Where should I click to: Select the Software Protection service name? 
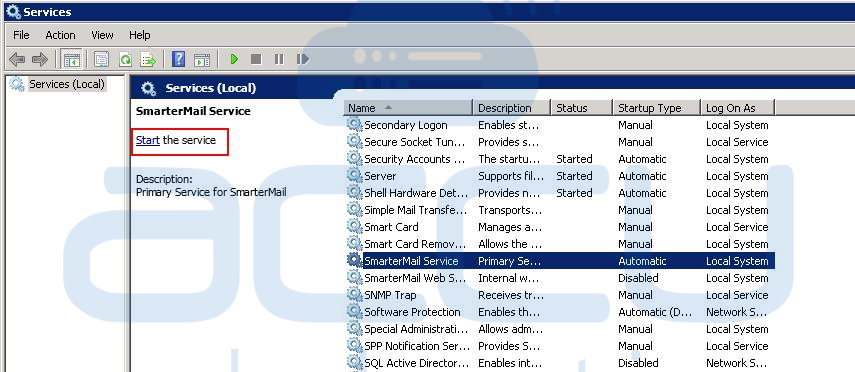412,312
